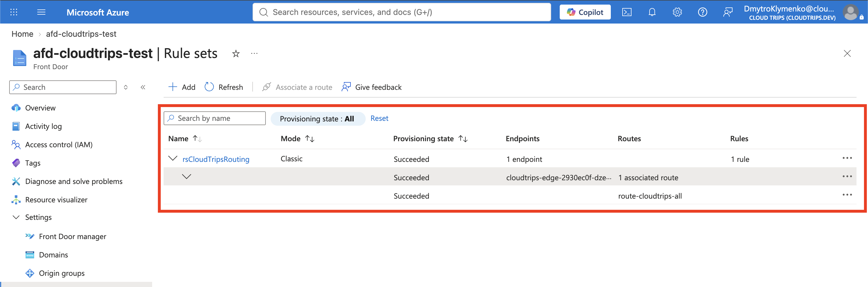Reset the filters

[379, 118]
